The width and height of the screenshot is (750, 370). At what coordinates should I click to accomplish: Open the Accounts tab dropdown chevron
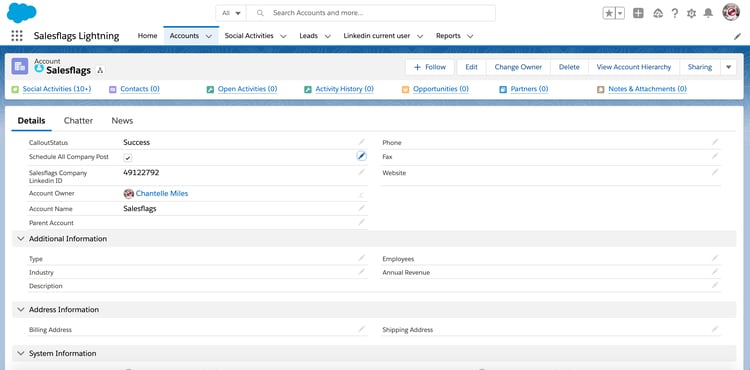[209, 36]
